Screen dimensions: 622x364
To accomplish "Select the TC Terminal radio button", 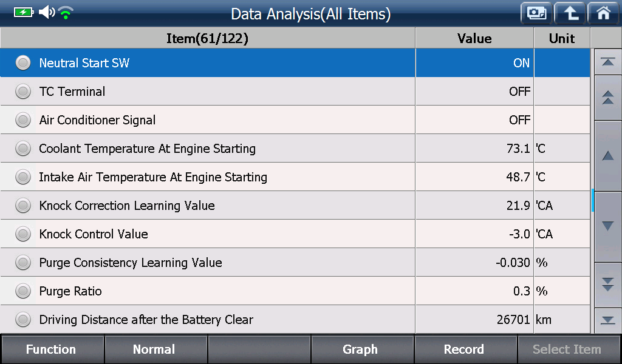I will coord(23,92).
